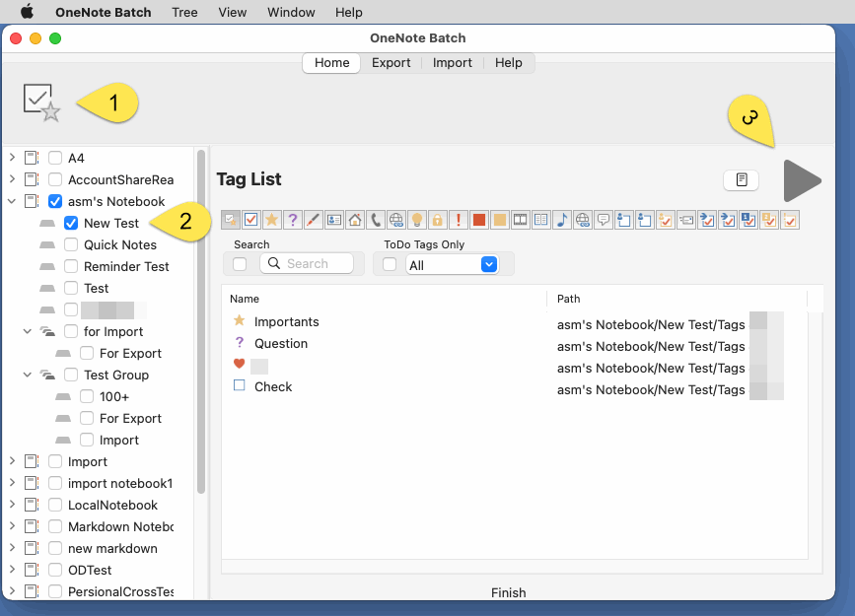This screenshot has height=616, width=855.
Task: Switch to the Import tab
Action: 452,63
